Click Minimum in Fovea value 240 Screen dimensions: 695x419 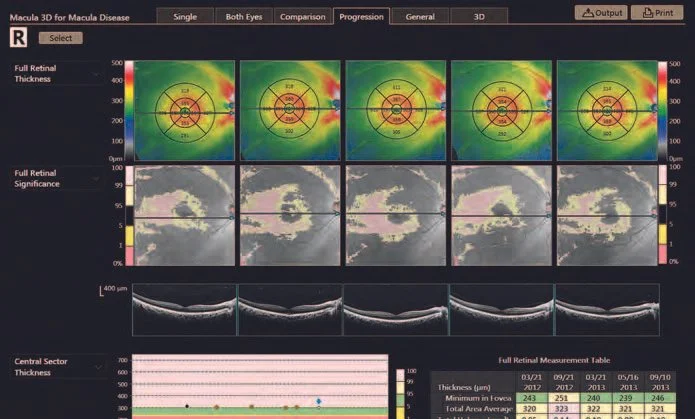coord(594,398)
